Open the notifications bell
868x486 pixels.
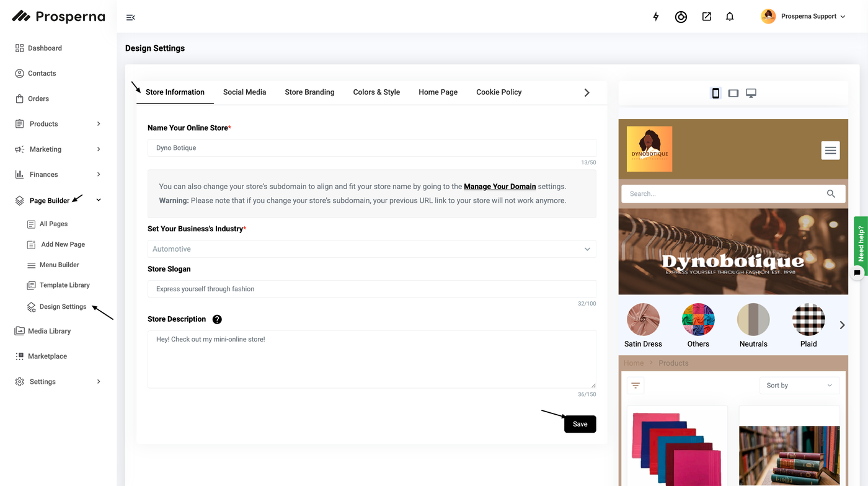click(x=730, y=17)
